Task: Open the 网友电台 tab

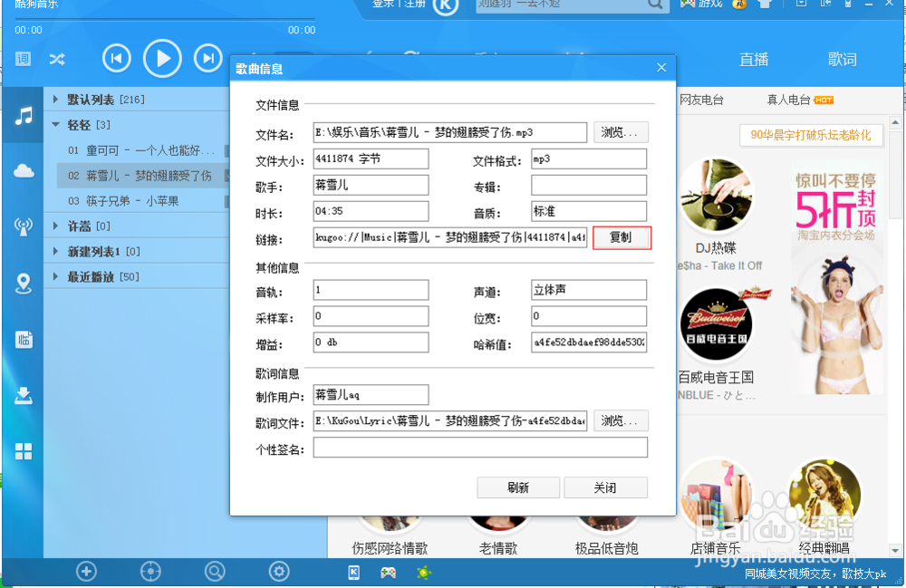Action: tap(701, 100)
